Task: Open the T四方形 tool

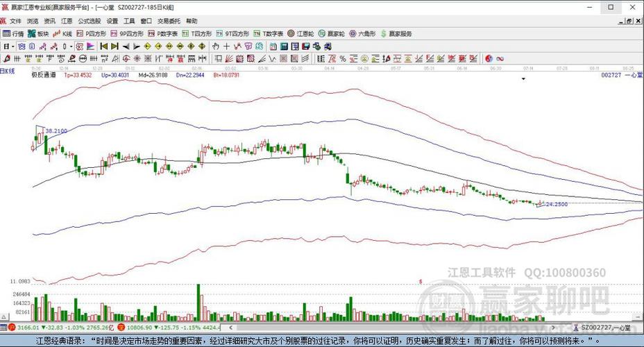Action: (x=196, y=34)
